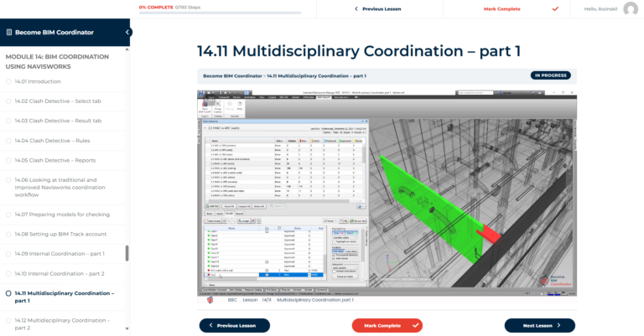
Task: Toggle status circle for 14.05 Clash Detective Reports
Action: (8, 159)
